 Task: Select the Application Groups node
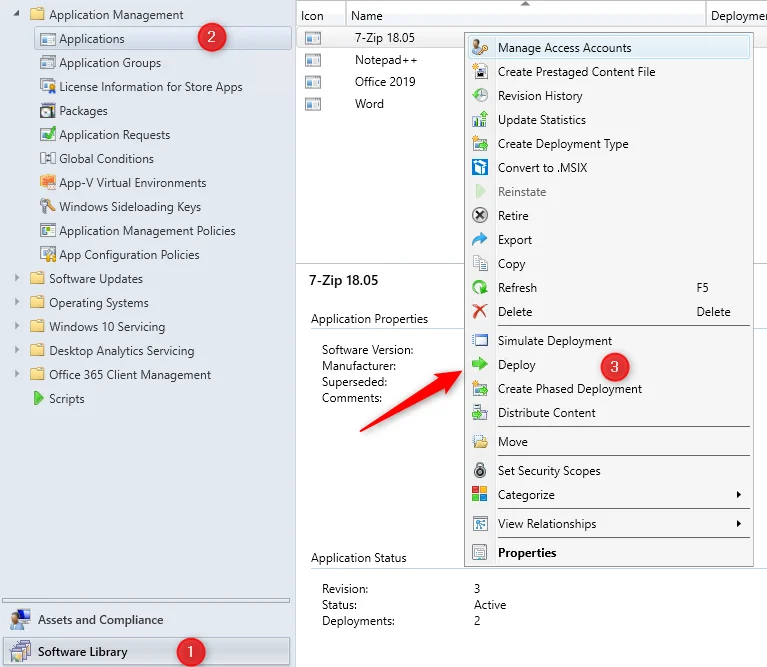[110, 62]
